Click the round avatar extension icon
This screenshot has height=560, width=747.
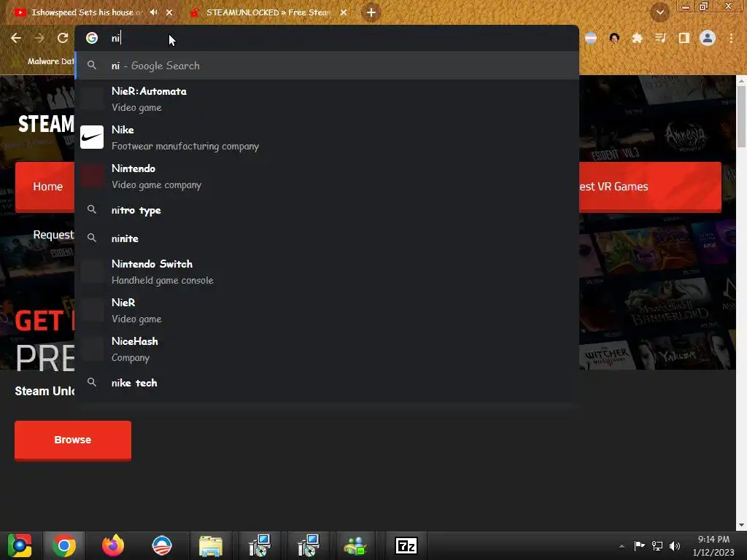pyautogui.click(x=614, y=38)
